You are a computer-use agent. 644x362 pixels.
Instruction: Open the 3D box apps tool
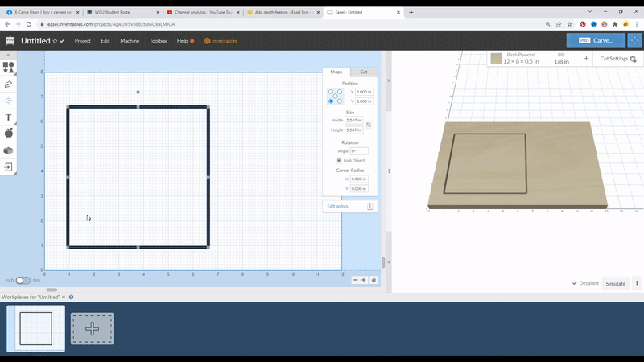(x=9, y=150)
